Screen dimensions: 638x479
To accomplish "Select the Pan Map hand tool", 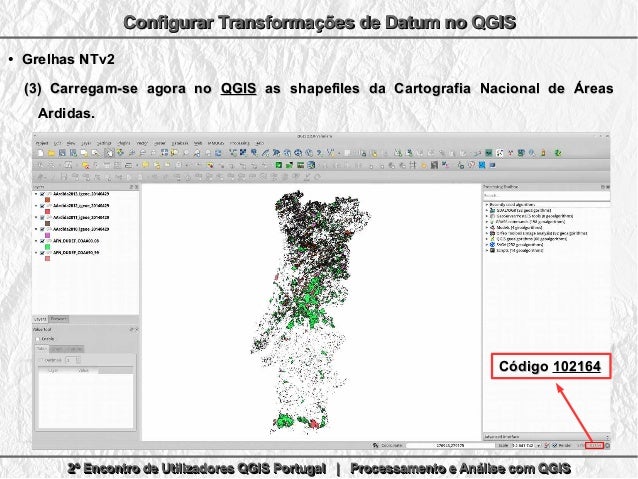I will (109, 153).
